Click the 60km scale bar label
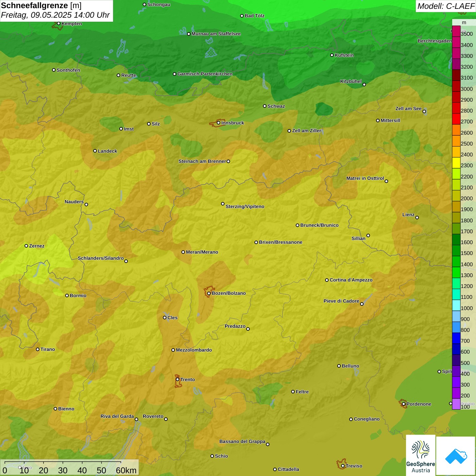 pyautogui.click(x=126, y=470)
